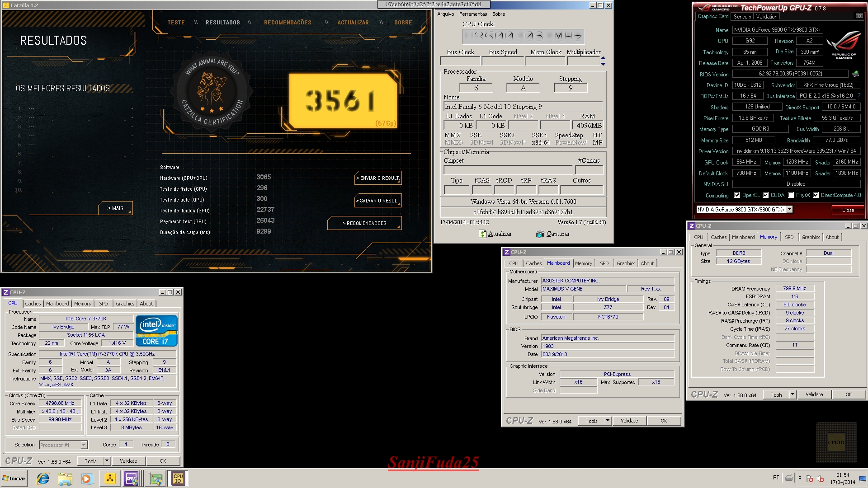This screenshot has height=488, width=868.
Task: Save the BIOS using the GPU-Z chip icon
Action: [855, 74]
